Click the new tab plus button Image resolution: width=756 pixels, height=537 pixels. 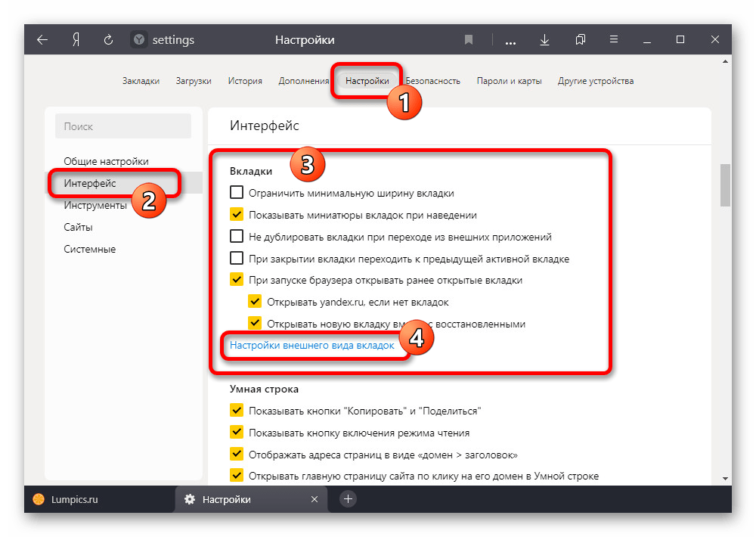348,499
